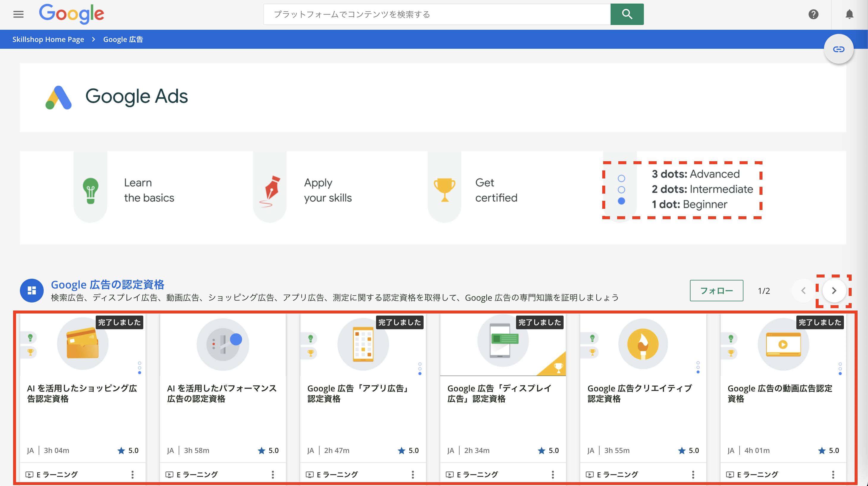Click Skillshop Home Page breadcrumb
The height and width of the screenshot is (486, 868).
(x=48, y=40)
